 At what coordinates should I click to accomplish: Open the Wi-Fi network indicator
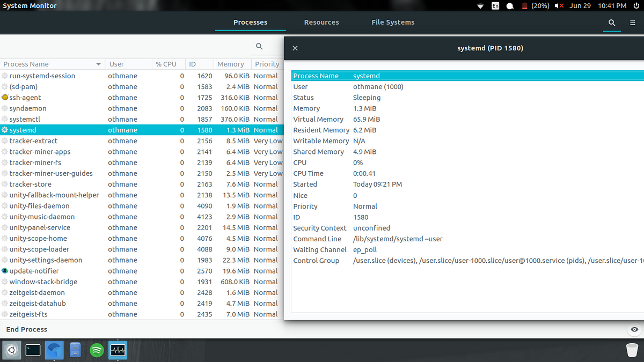click(x=480, y=6)
